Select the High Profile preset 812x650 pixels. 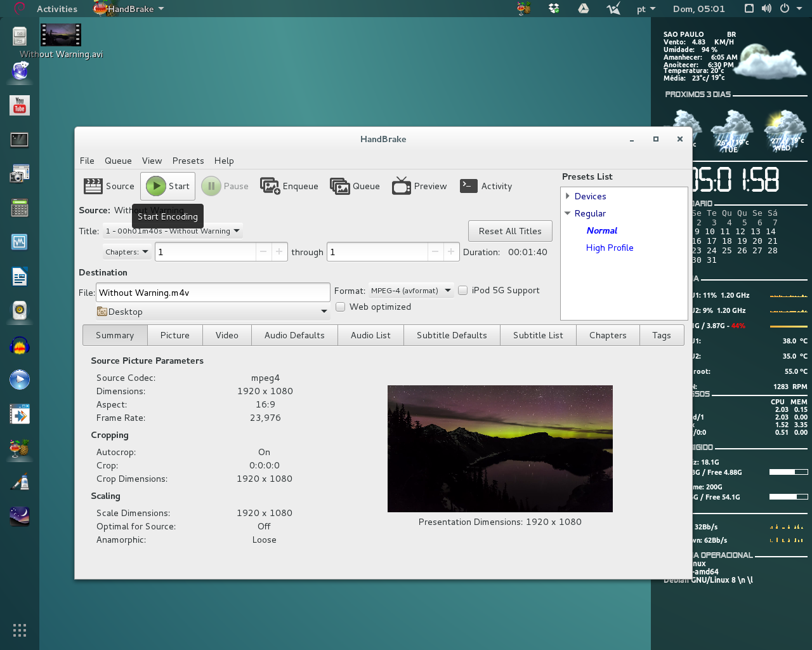pos(610,248)
